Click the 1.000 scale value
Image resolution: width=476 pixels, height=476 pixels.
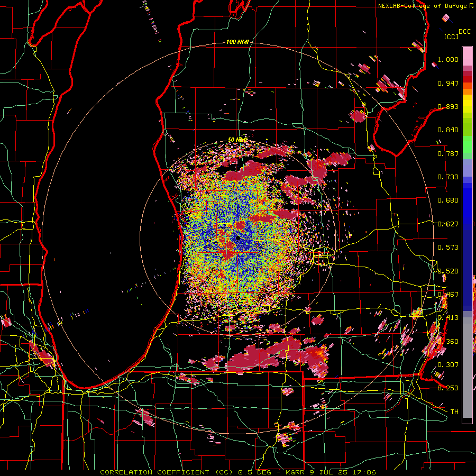click(x=448, y=59)
